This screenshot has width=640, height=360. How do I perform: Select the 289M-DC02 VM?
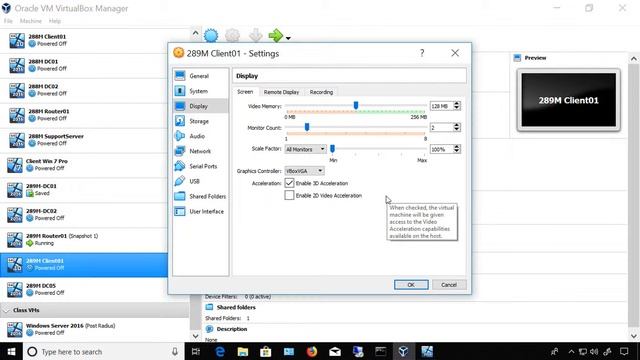pos(95,215)
